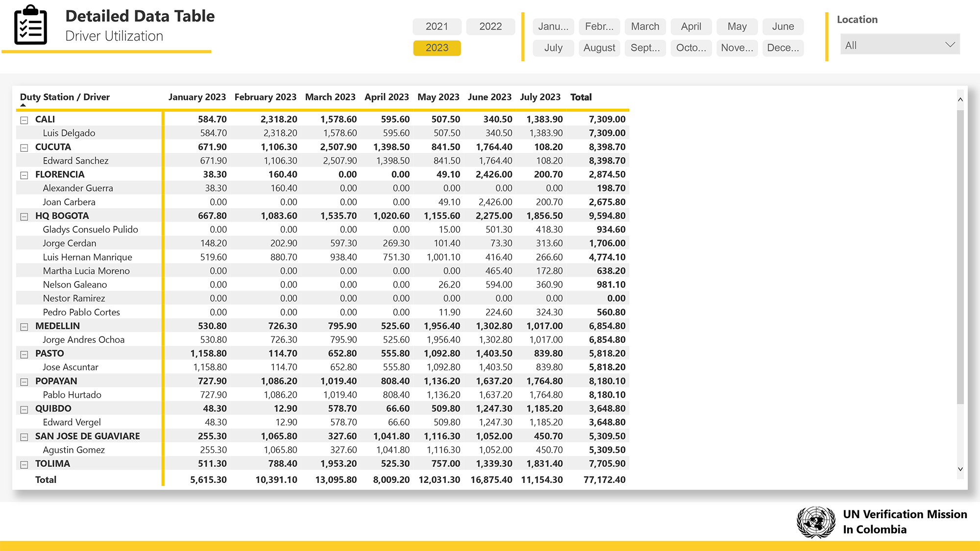Viewport: 980px width, 551px height.
Task: Select the Luis Hernan Manrique row
Action: click(322, 257)
